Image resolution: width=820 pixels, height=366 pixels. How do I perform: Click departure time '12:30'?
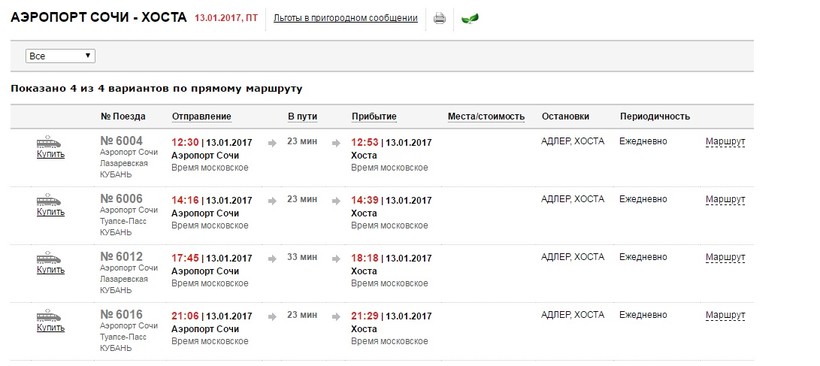click(x=185, y=143)
